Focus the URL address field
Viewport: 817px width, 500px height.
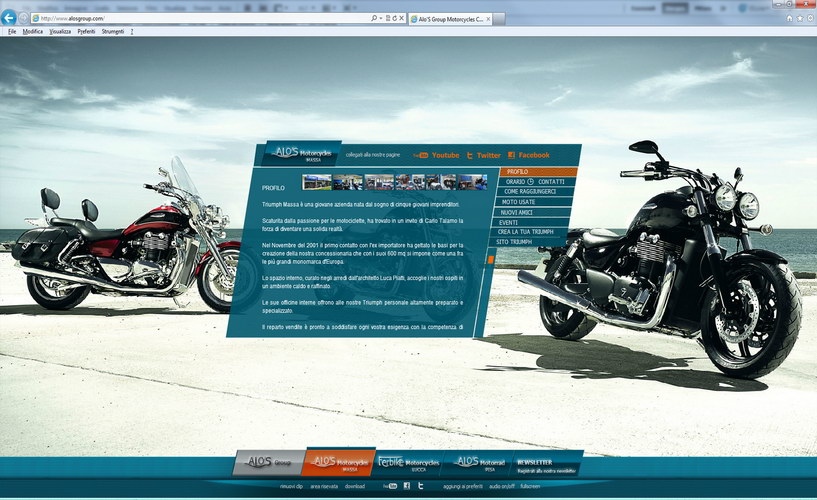201,18
